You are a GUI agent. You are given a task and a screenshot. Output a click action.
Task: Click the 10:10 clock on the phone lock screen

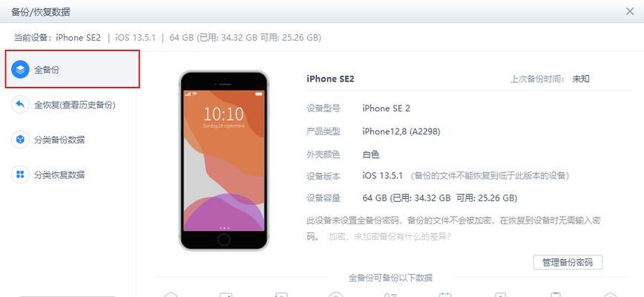pyautogui.click(x=224, y=114)
